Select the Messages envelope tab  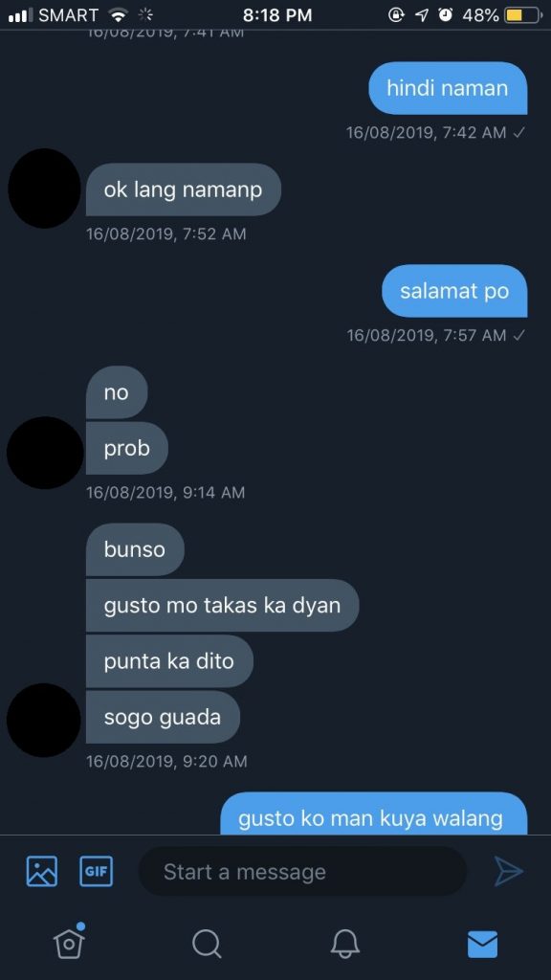483,944
